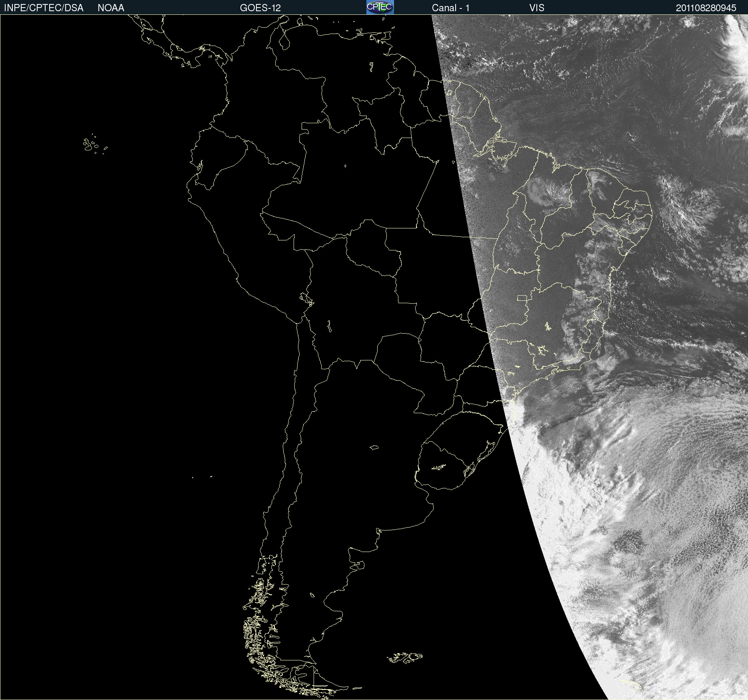The width and height of the screenshot is (748, 700).
Task: Click the GOES-12 satellite label
Action: 260,8
